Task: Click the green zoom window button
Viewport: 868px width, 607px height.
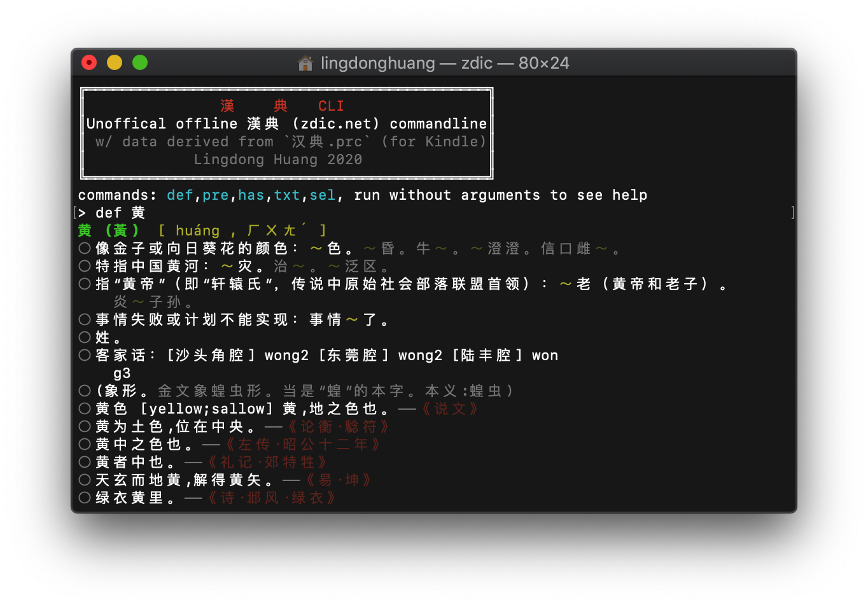Action: [140, 62]
